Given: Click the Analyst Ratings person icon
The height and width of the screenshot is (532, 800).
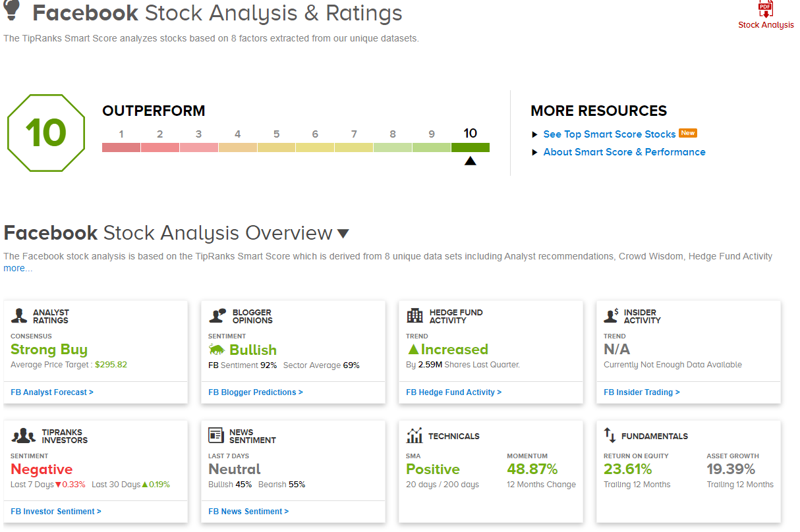Looking at the screenshot, I should coord(19,316).
